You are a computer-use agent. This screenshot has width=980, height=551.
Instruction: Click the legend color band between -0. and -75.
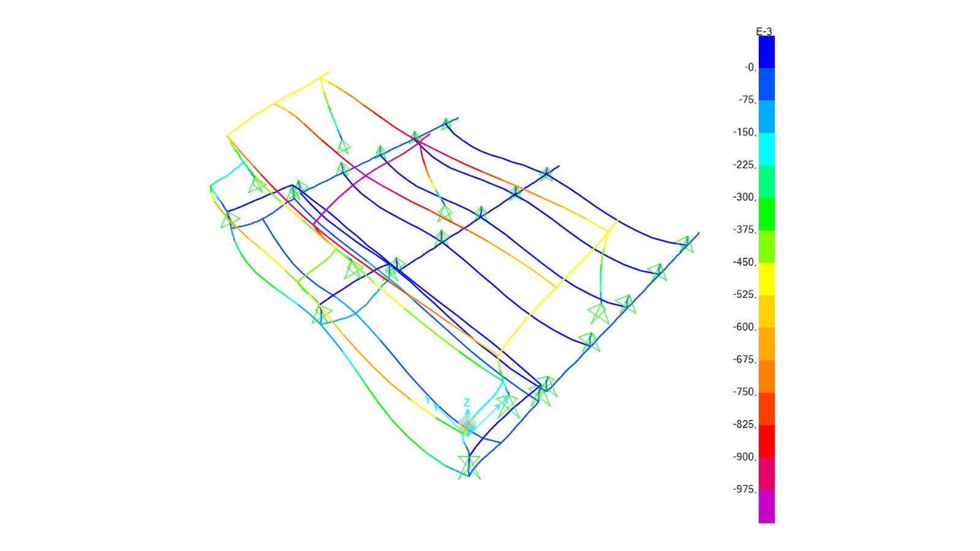(x=766, y=84)
